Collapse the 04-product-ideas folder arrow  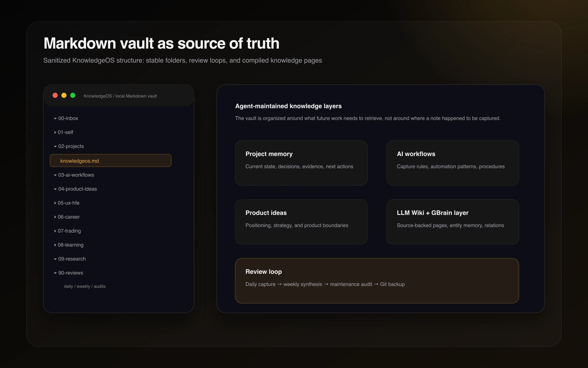point(55,189)
